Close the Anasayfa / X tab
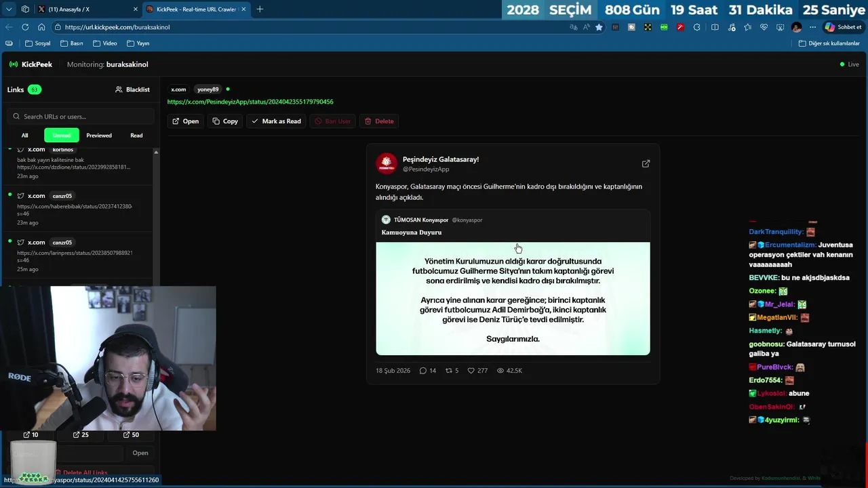This screenshot has width=868, height=488. tap(135, 9)
